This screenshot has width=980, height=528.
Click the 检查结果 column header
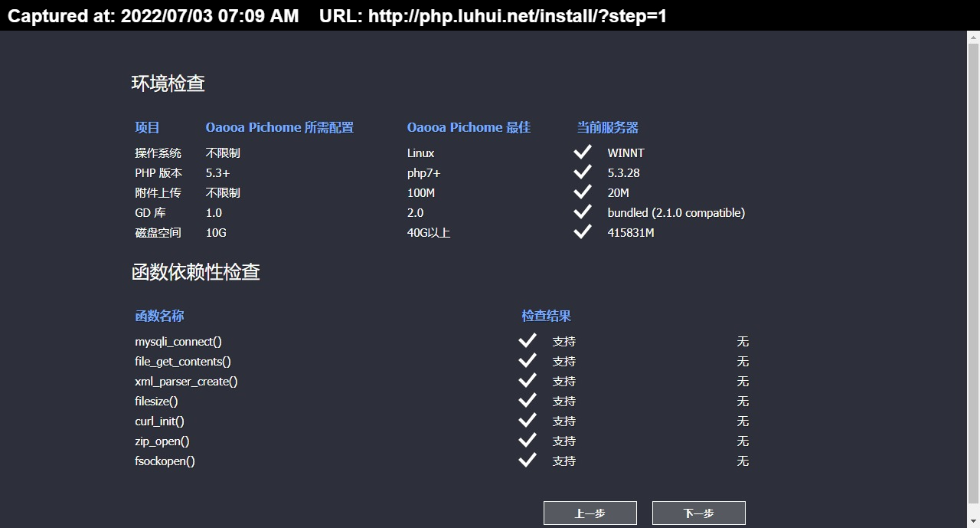pos(547,316)
